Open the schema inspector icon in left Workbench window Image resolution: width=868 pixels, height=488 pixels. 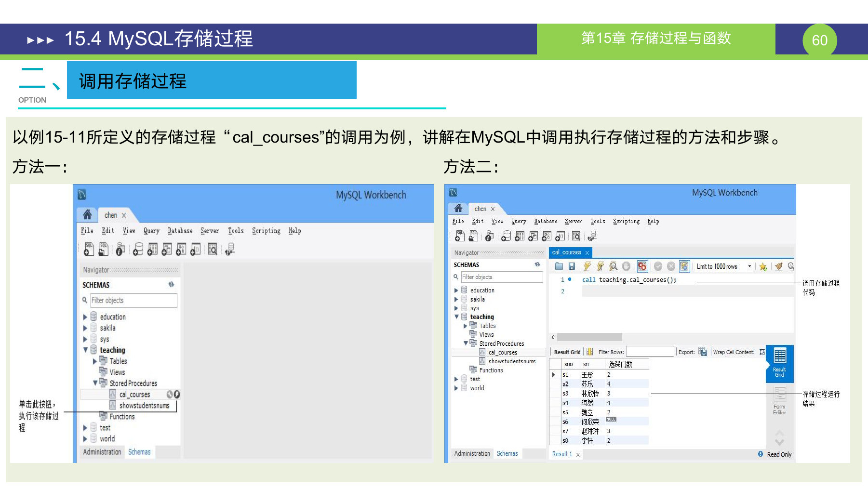click(x=120, y=249)
